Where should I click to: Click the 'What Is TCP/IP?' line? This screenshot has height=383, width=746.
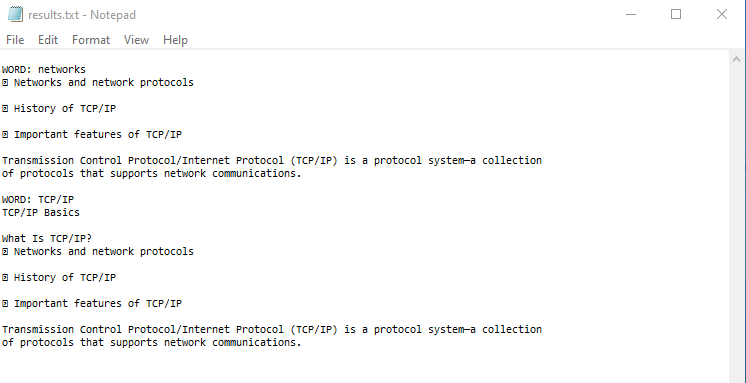47,238
